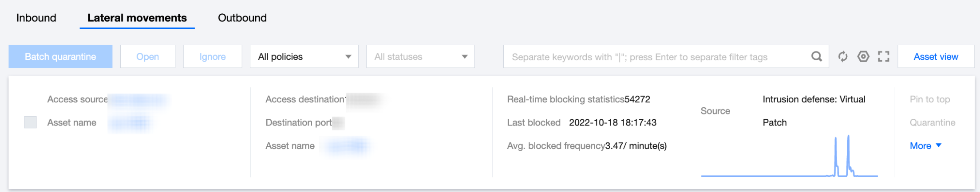Open the Outbound tab
Viewport: 980px width, 192px height.
coord(242,18)
